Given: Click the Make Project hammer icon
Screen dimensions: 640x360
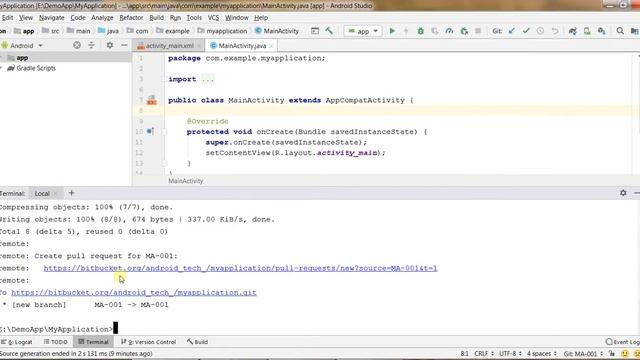Looking at the screenshot, I should coord(329,31).
